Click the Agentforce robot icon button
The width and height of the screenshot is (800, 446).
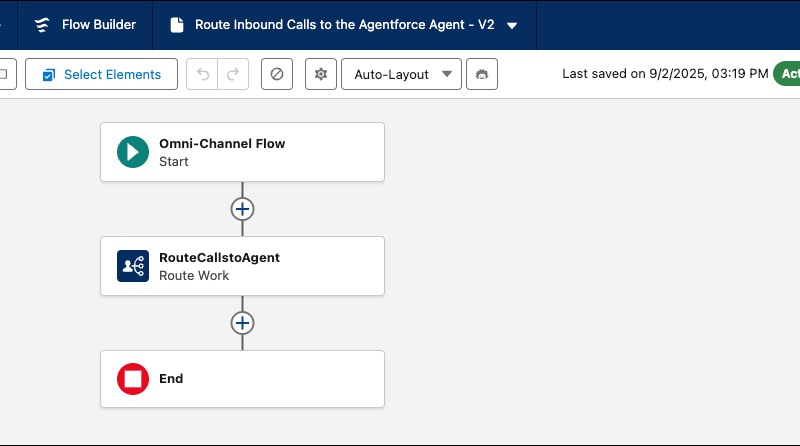pos(482,75)
